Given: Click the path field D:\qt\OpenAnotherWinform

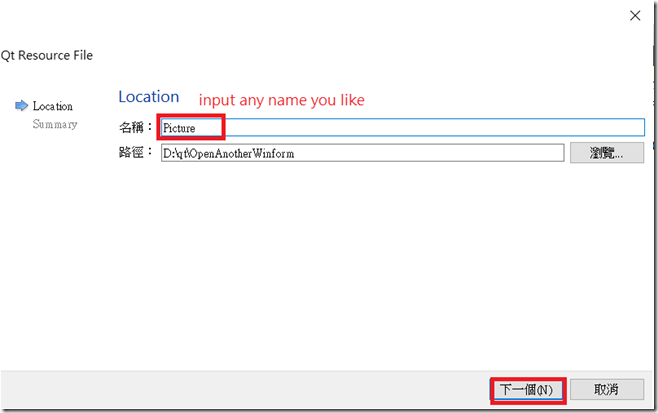Looking at the screenshot, I should (362, 153).
